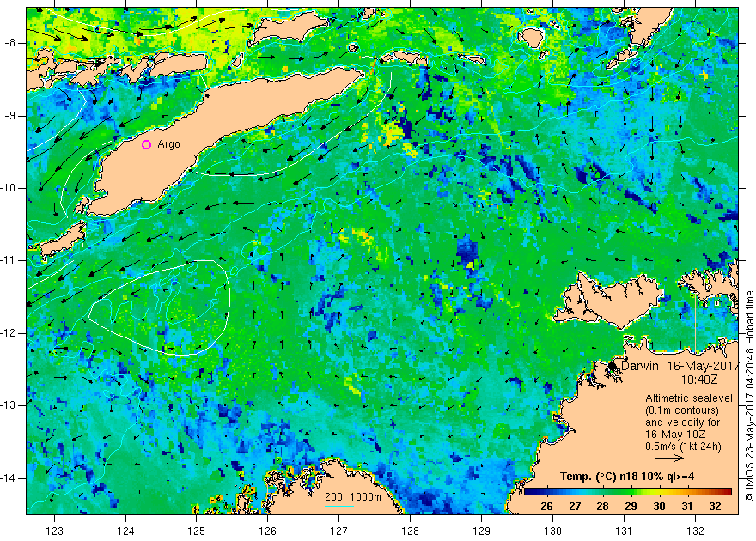Click the 26 value on temperature scale
756x541 pixels.
point(546,507)
